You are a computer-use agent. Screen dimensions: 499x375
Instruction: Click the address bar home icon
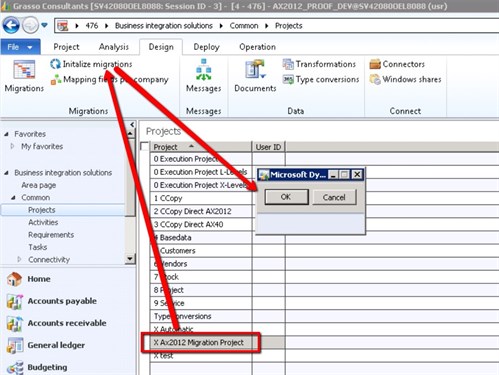coord(63,26)
